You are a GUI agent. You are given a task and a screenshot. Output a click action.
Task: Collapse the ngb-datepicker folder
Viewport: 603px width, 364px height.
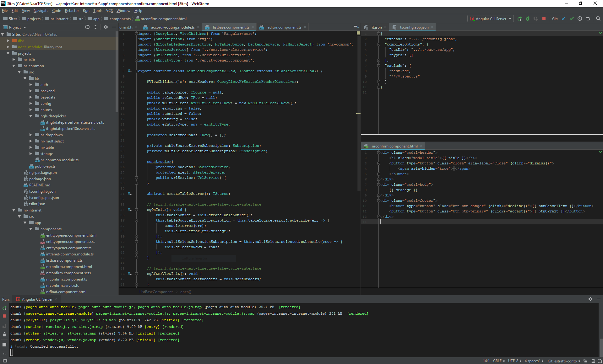pos(31,116)
